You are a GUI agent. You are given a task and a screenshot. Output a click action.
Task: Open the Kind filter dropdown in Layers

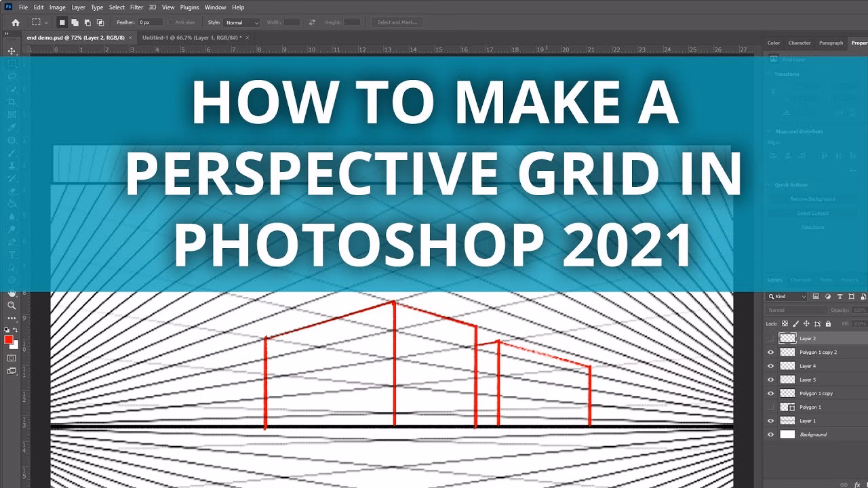787,297
